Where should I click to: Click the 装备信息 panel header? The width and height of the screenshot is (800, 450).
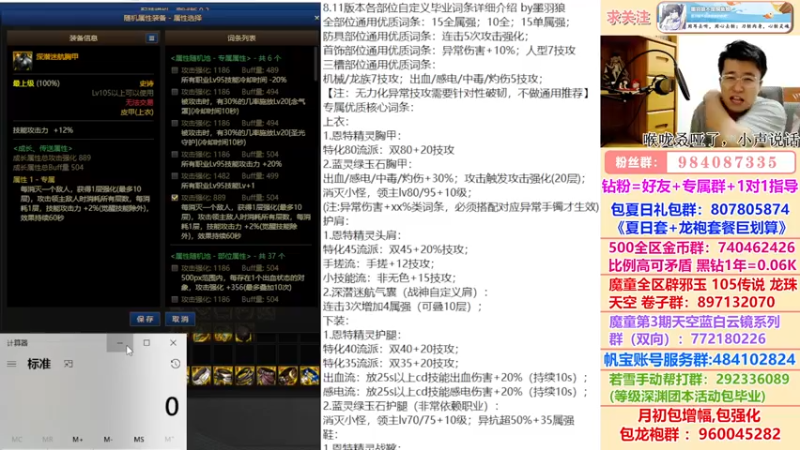pos(83,38)
